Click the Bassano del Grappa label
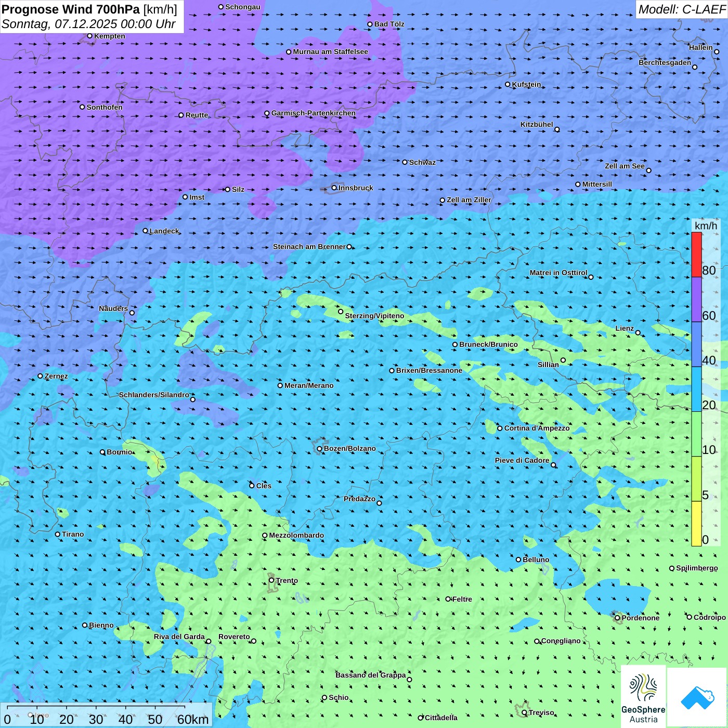The width and height of the screenshot is (728, 728). tap(371, 675)
